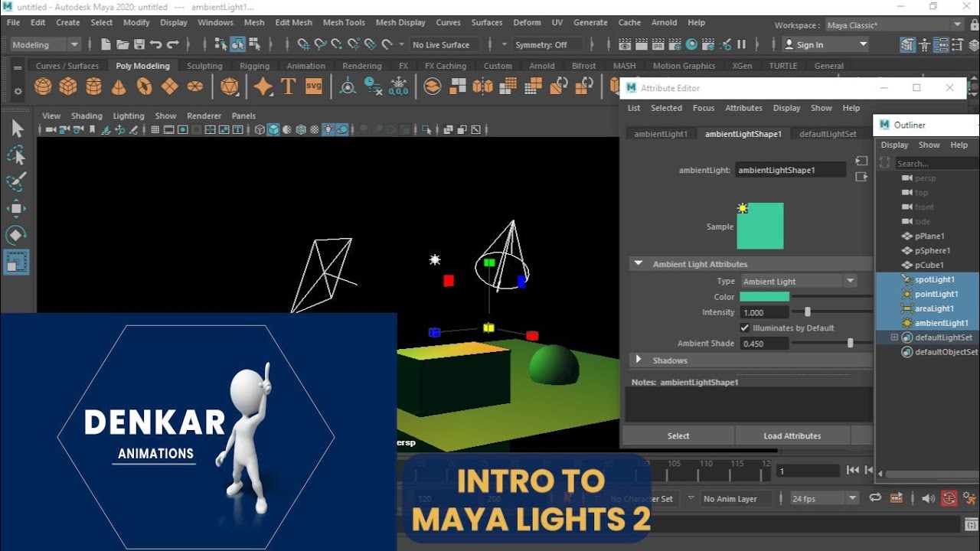Select the Paint Selection tool in the toolbox
Screen dimensions: 980x551
(16, 181)
